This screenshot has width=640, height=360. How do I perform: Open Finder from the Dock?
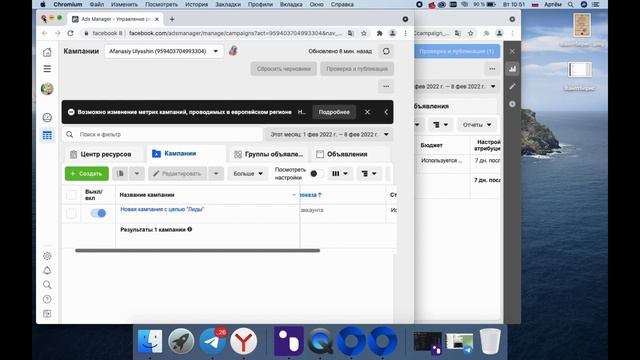coord(150,341)
